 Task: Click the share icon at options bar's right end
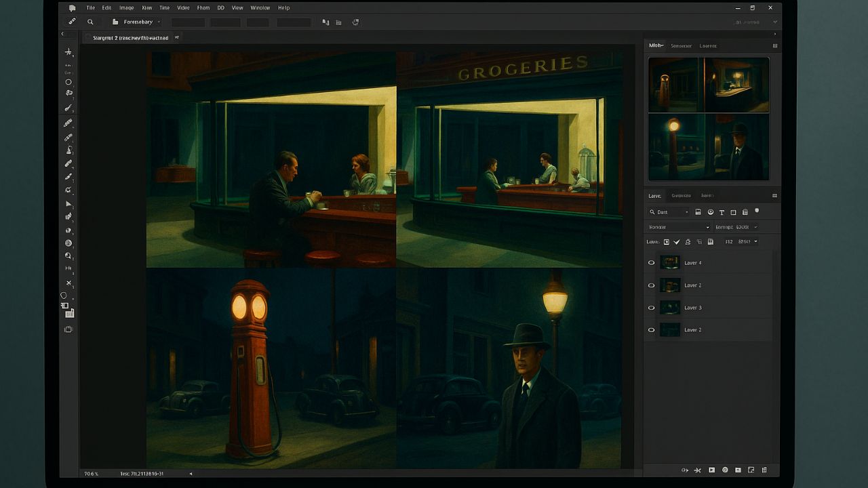tap(355, 22)
